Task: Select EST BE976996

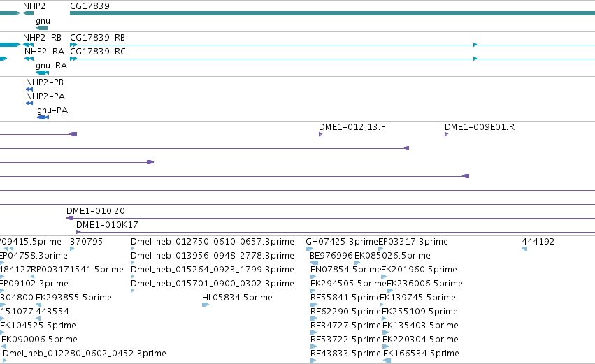Action: pos(331,256)
